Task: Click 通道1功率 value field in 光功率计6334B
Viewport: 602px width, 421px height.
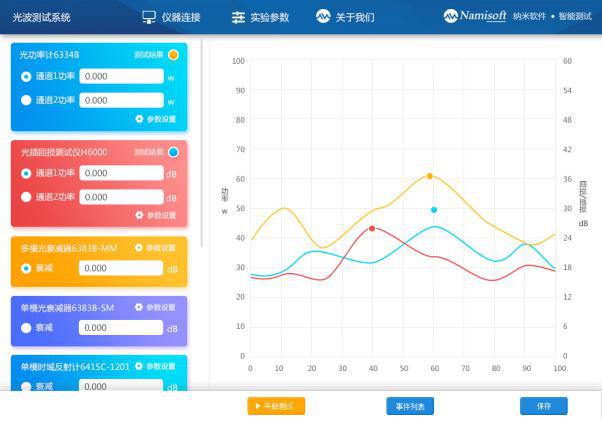Action: [121, 76]
